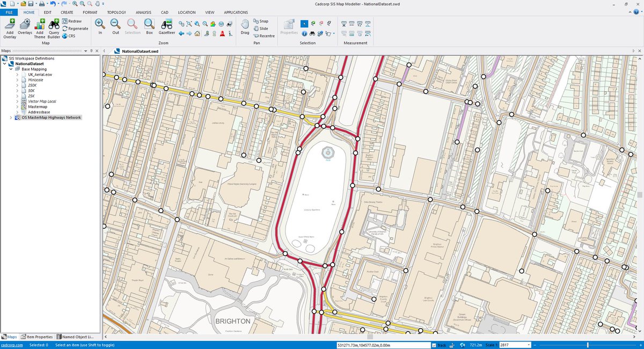Open the FILE menu
The height and width of the screenshot is (349, 644).
9,12
